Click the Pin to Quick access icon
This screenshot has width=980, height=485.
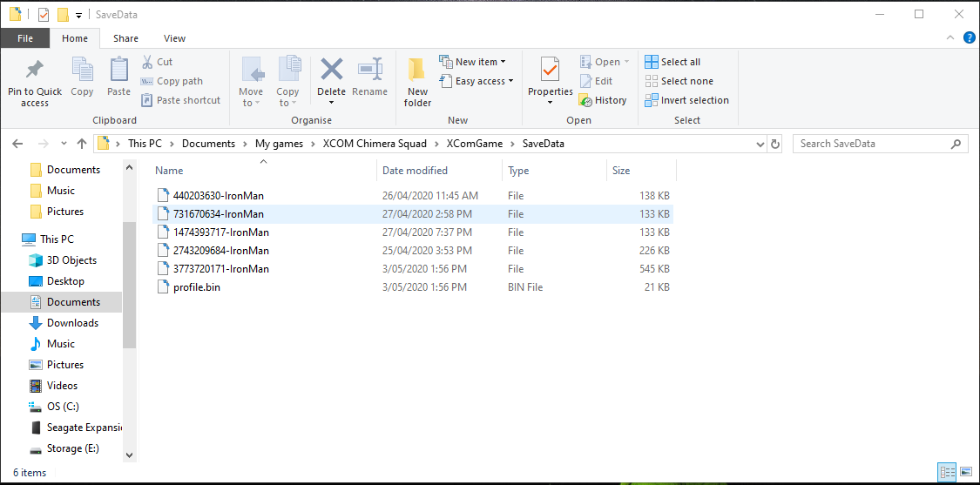coord(35,70)
